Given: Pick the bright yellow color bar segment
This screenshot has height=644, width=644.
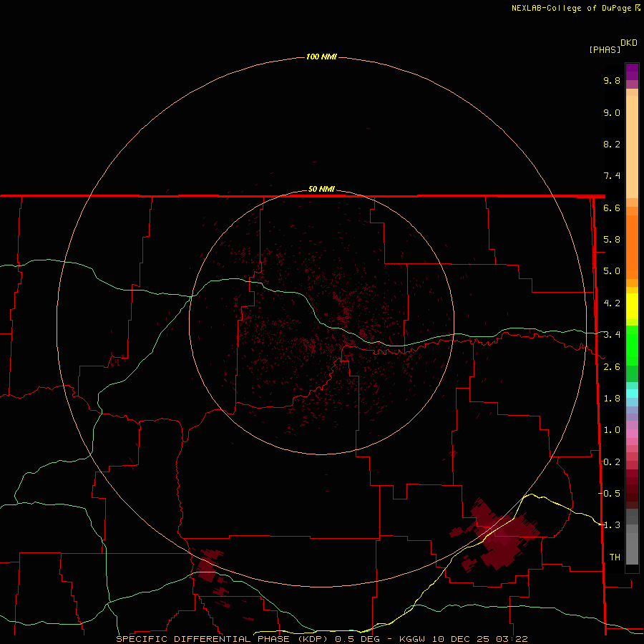Looking at the screenshot, I should (632, 306).
